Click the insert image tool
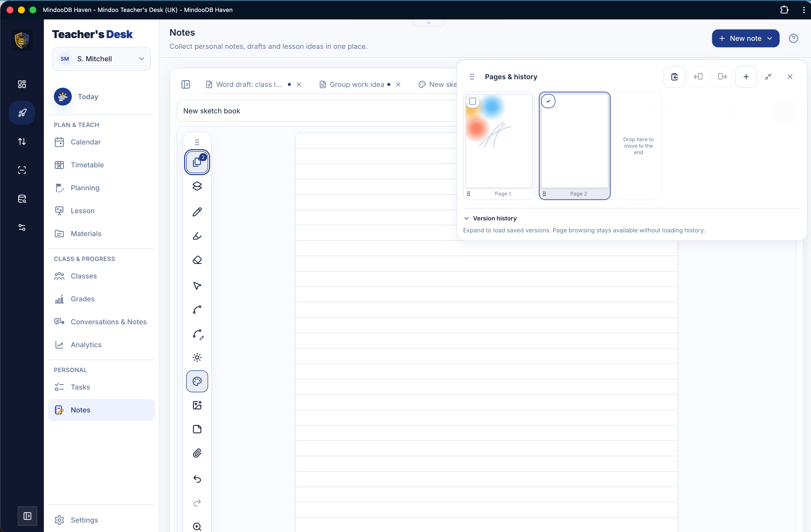The height and width of the screenshot is (532, 811). 197,405
